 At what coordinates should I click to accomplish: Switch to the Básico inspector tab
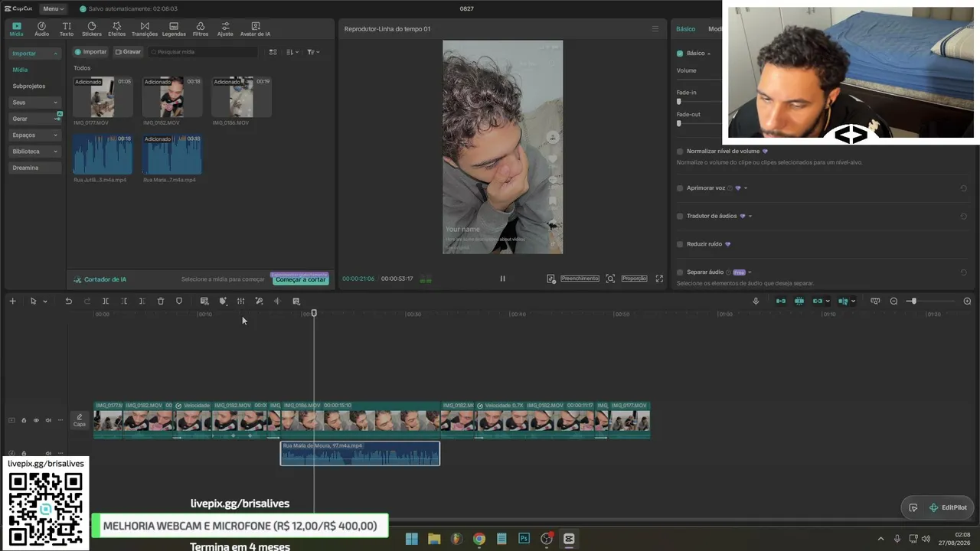tap(685, 29)
